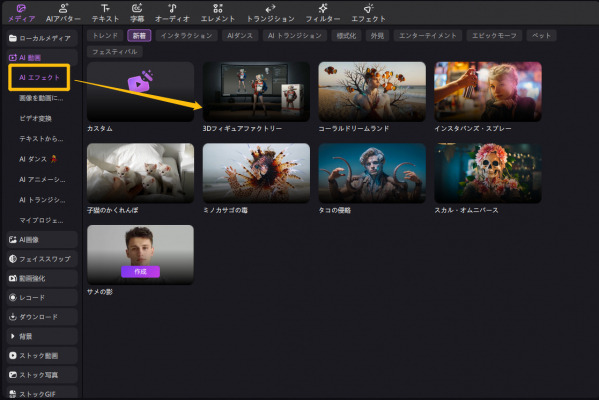Image resolution: width=599 pixels, height=400 pixels.
Task: Open the エフェクト effects icon
Action: (x=368, y=8)
